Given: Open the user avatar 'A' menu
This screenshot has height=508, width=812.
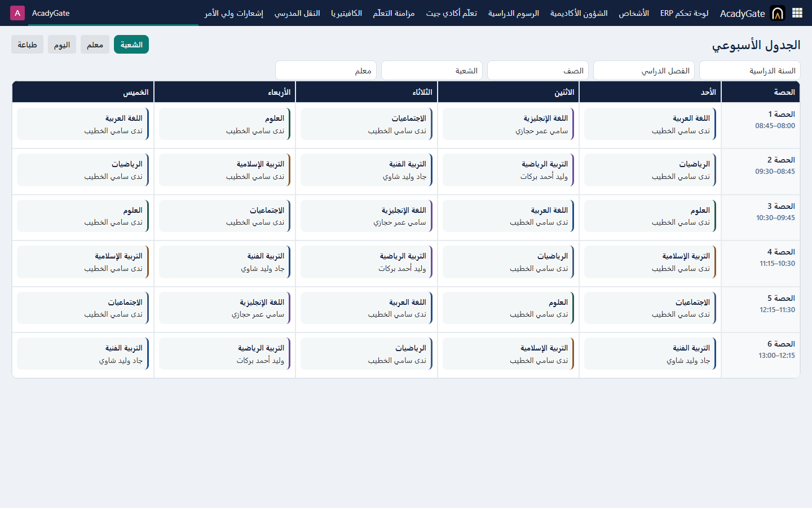Looking at the screenshot, I should (x=17, y=13).
